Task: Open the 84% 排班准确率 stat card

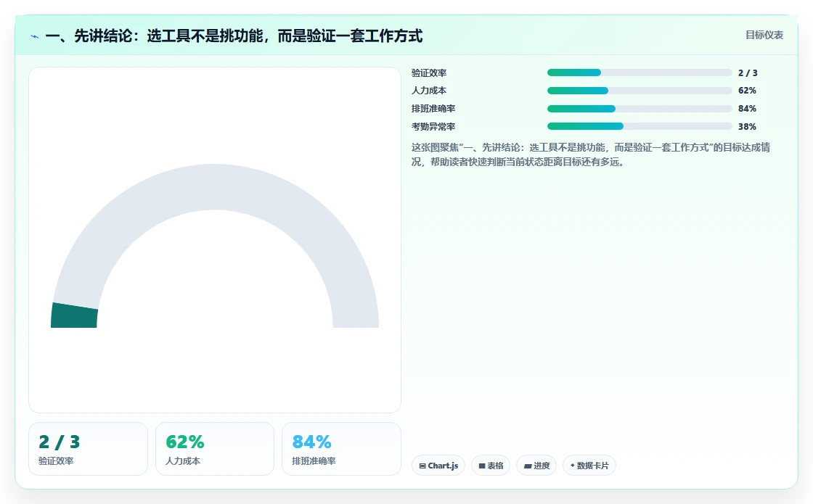Action: click(x=341, y=449)
